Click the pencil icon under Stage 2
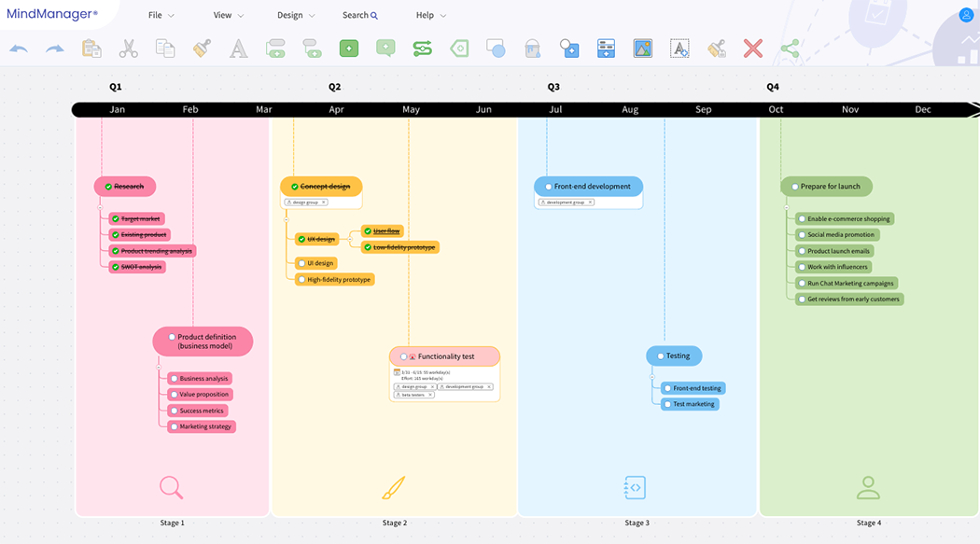Image resolution: width=980 pixels, height=544 pixels. [394, 487]
